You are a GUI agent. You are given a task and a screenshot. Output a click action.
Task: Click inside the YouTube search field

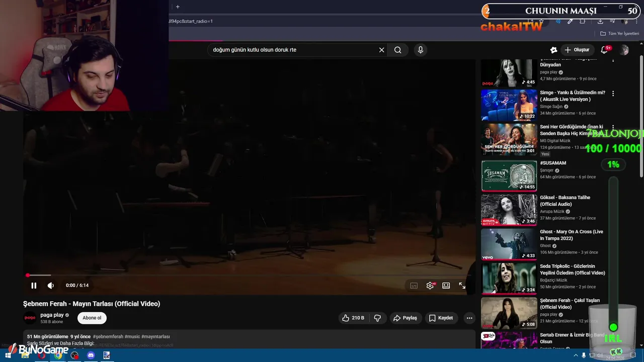pos(293,50)
